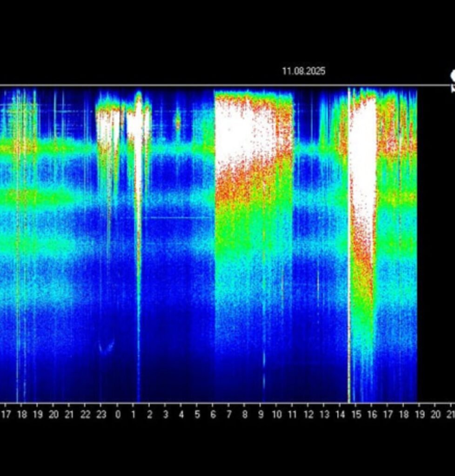This screenshot has width=455, height=476.
Task: Click the 0 hour axis label
Action: click(118, 414)
